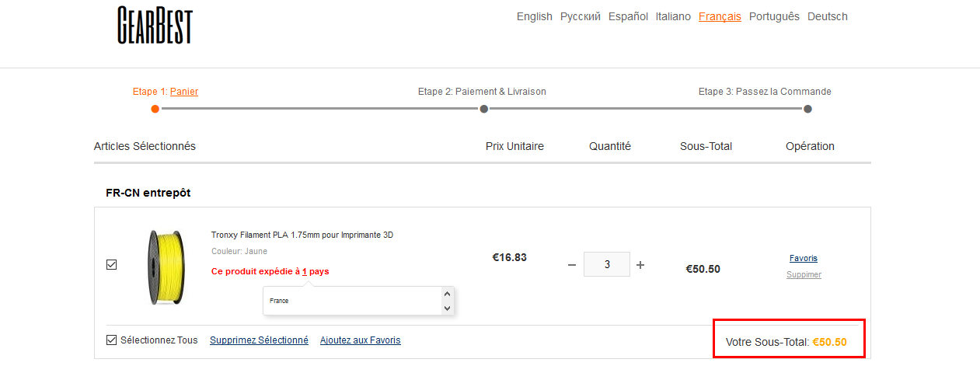This screenshot has height=373, width=980.
Task: Click Favoris in the Opération column
Action: coord(803,258)
